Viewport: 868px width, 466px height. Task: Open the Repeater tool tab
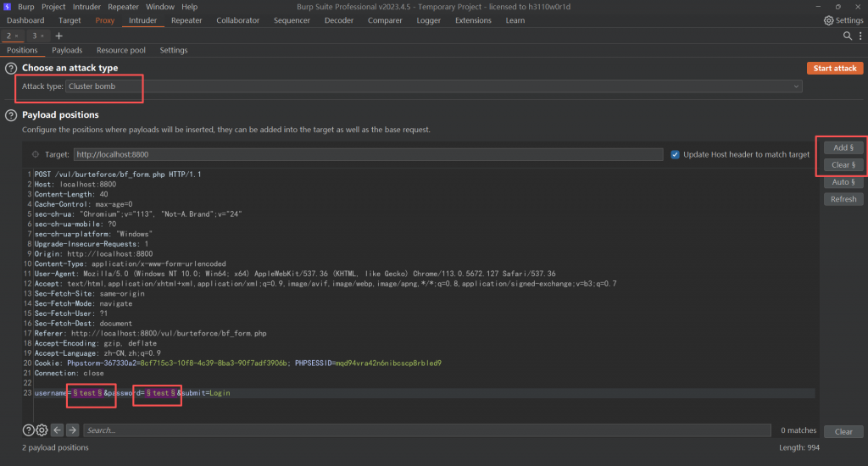(186, 20)
